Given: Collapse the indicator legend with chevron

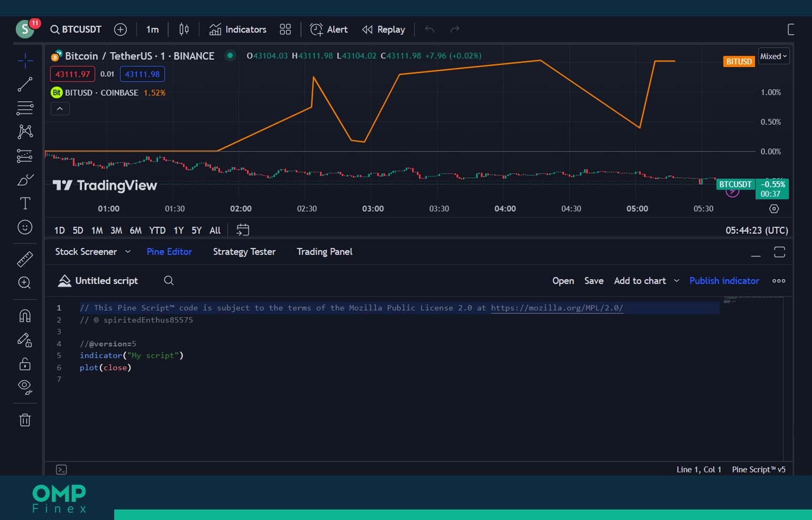Looking at the screenshot, I should point(60,109).
